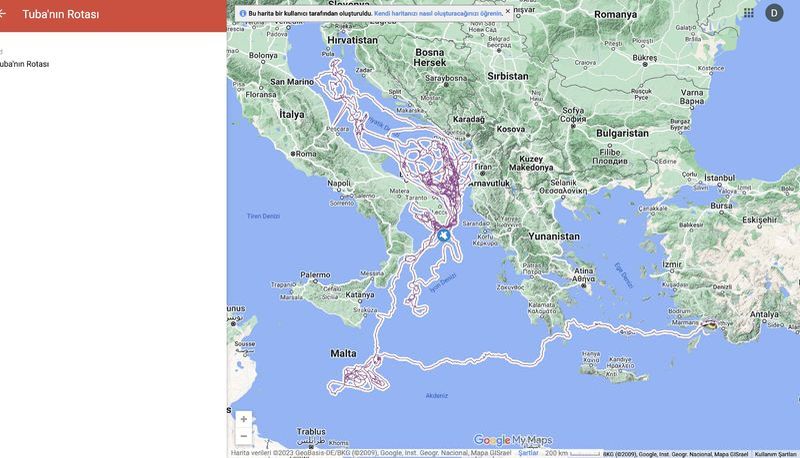
Task: Zoom in with the plus button
Action: (x=243, y=419)
